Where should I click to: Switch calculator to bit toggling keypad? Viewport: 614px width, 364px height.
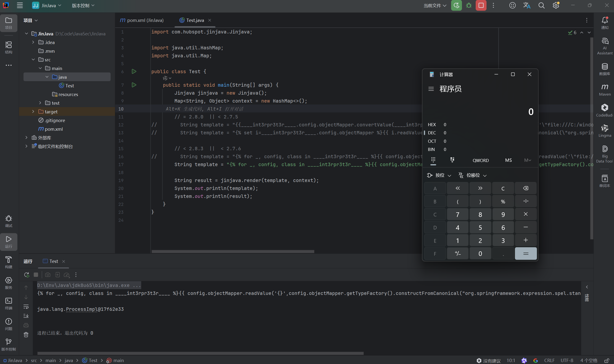[452, 160]
